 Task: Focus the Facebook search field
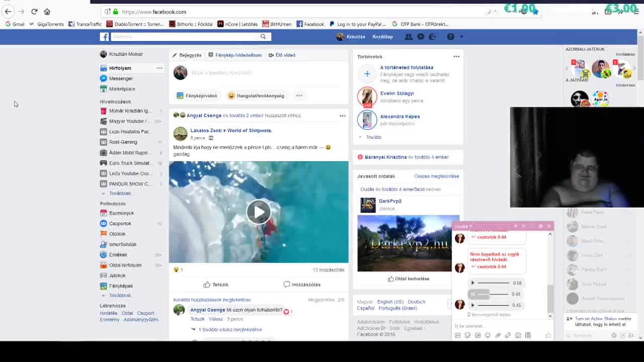pyautogui.click(x=185, y=37)
